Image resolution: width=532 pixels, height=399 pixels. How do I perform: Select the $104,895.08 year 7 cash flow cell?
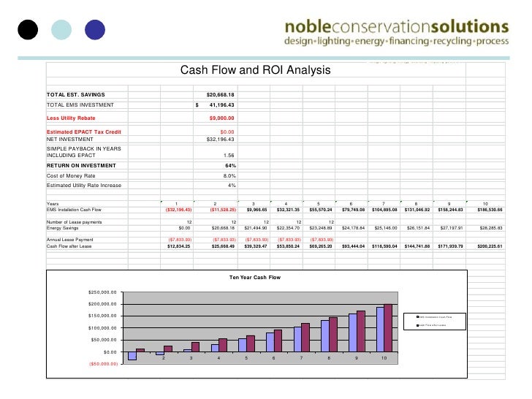pyautogui.click(x=384, y=210)
